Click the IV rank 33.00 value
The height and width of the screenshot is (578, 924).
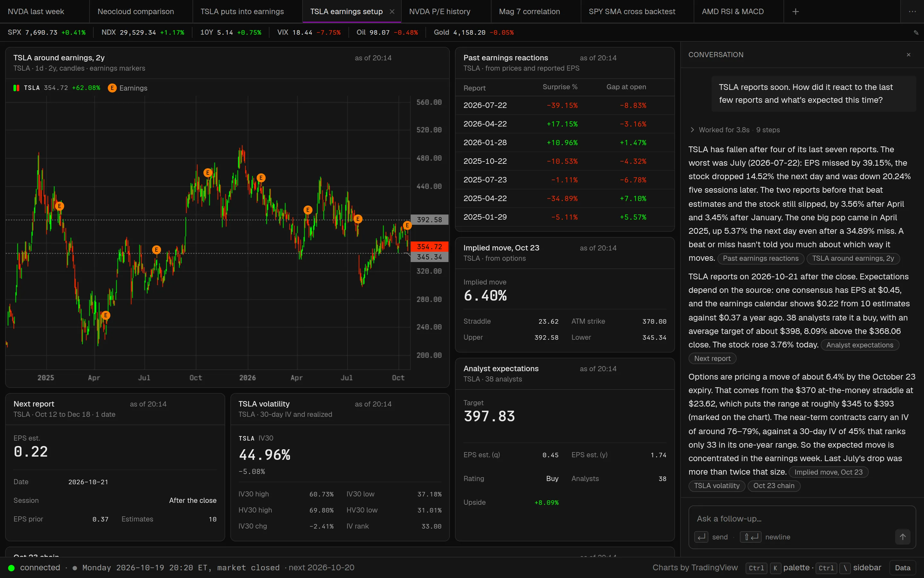click(432, 526)
